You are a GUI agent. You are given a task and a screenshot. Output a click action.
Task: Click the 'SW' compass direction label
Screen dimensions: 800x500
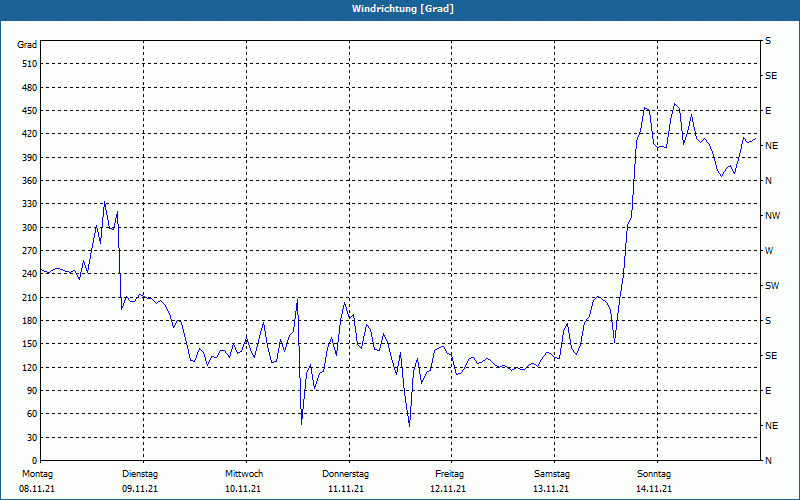coord(772,286)
